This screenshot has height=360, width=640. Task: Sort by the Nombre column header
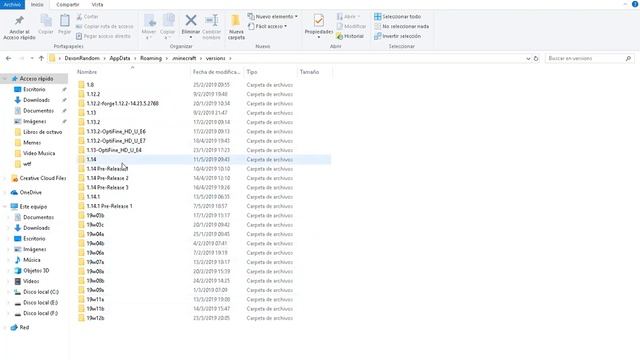click(x=87, y=72)
